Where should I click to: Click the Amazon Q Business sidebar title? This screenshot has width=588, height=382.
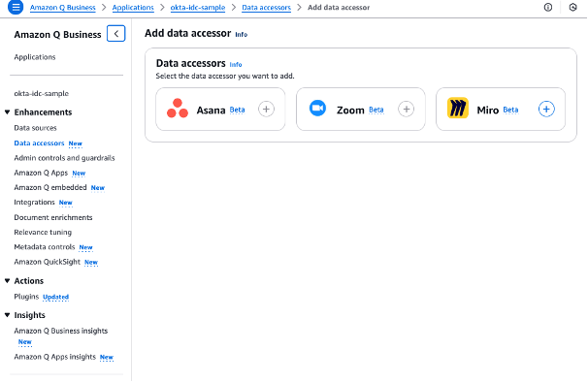[x=58, y=35]
